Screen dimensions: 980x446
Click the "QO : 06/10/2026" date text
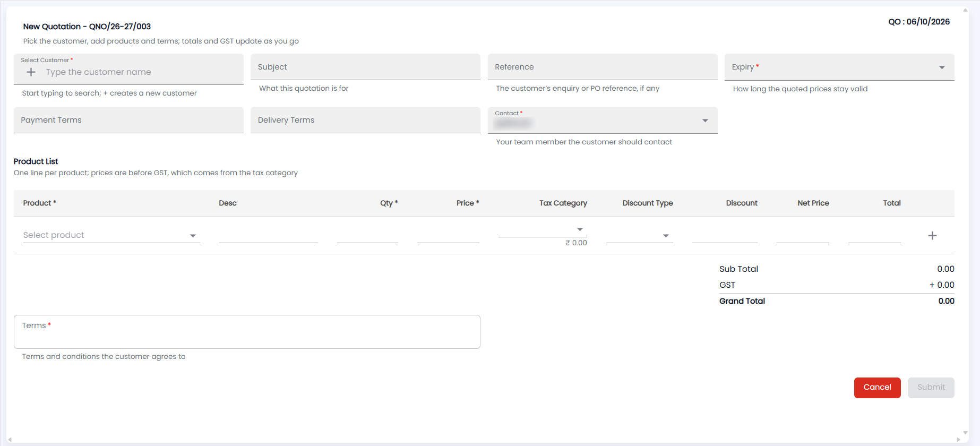point(919,22)
